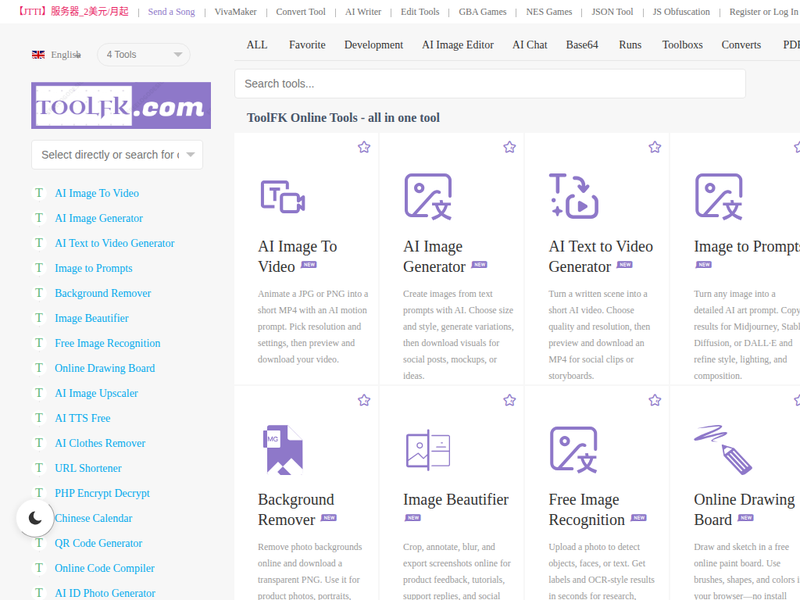Open the JTTI server promotion link
The width and height of the screenshot is (800, 600).
point(72,11)
